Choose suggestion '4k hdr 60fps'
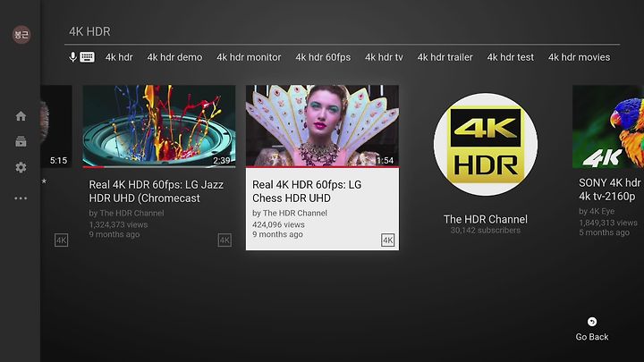This screenshot has height=362, width=644. click(323, 57)
